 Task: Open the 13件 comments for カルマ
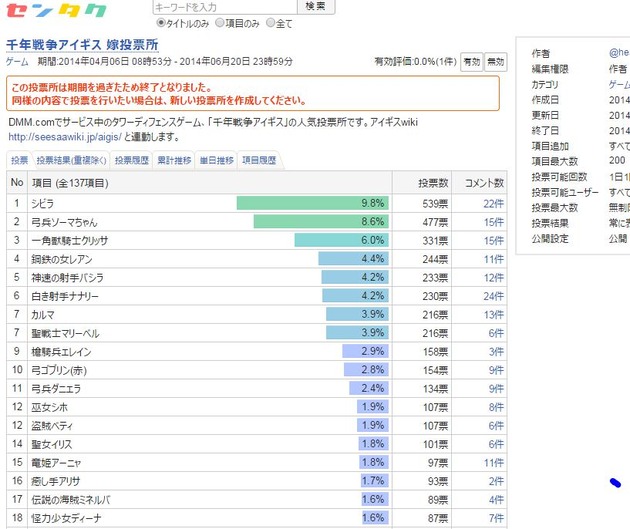493,315
